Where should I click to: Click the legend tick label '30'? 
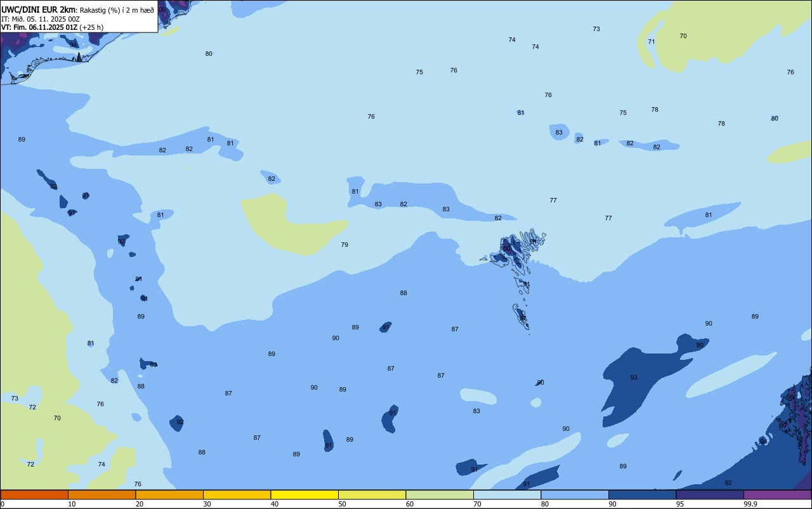coord(207,504)
